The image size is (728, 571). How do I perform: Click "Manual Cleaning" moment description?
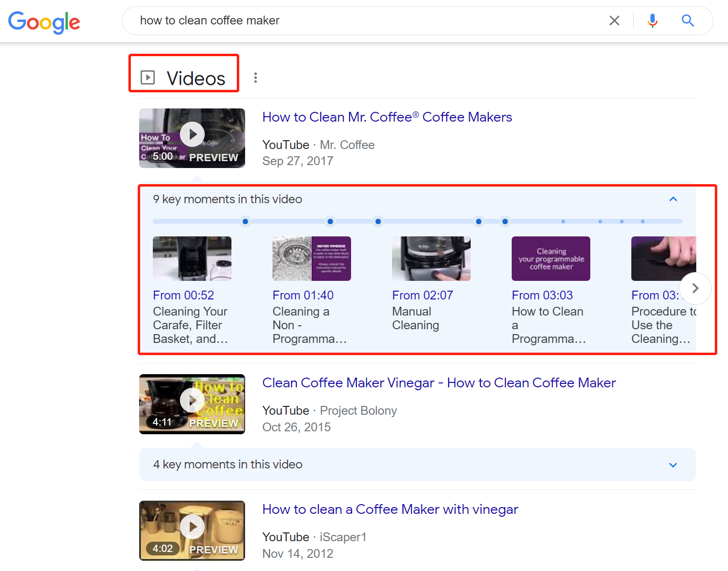click(416, 318)
